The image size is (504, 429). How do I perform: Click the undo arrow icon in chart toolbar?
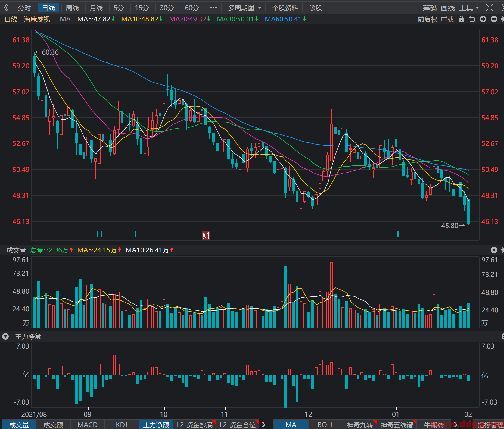(x=472, y=19)
